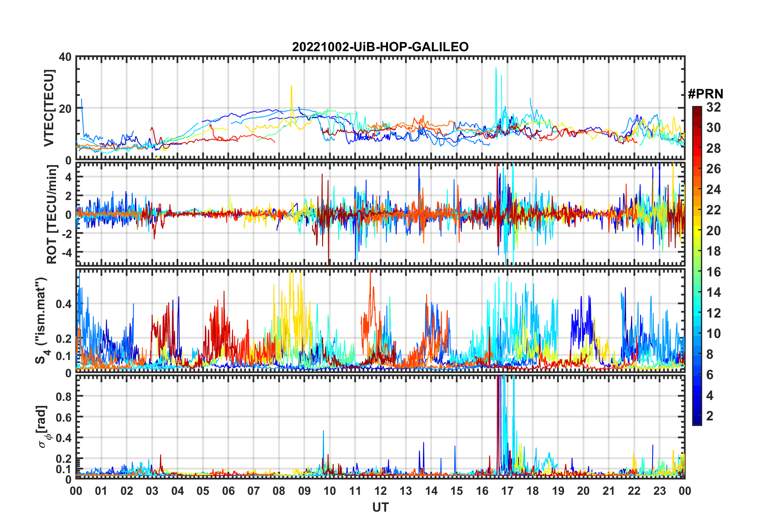761x532 pixels.
Task: Click colorbar tick label 30
Action: [713, 128]
